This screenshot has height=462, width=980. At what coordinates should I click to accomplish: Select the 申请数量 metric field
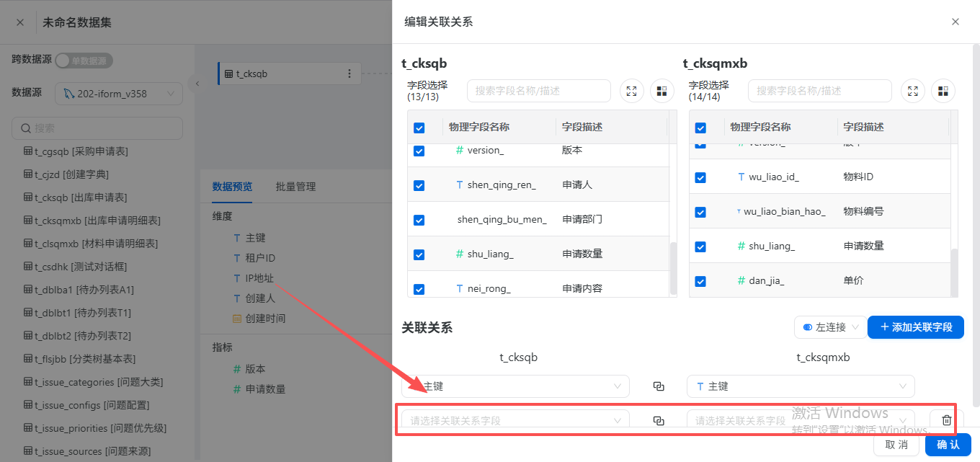(x=259, y=389)
